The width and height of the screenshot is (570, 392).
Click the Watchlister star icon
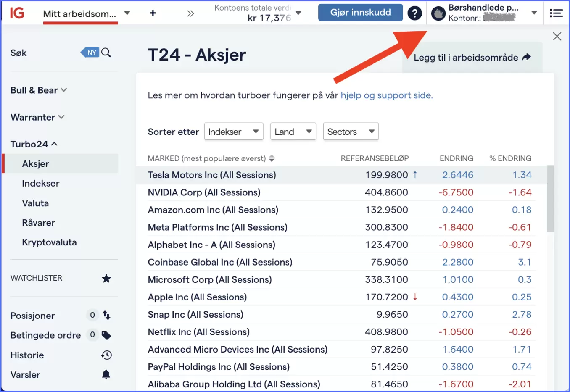(106, 278)
